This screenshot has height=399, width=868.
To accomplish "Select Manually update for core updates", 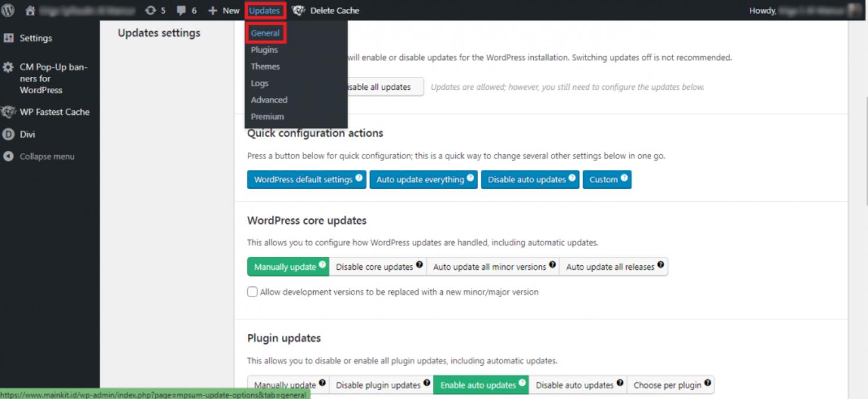I will pos(288,266).
